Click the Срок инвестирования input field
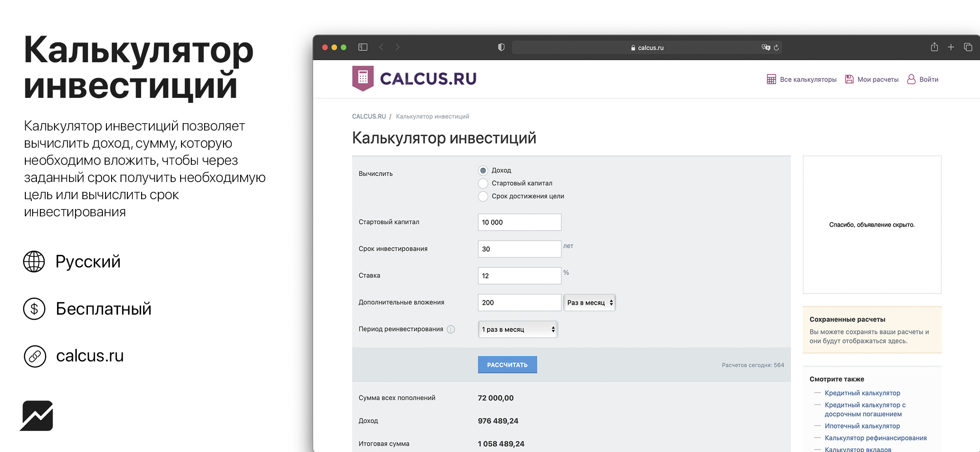980x452 pixels. tap(519, 249)
